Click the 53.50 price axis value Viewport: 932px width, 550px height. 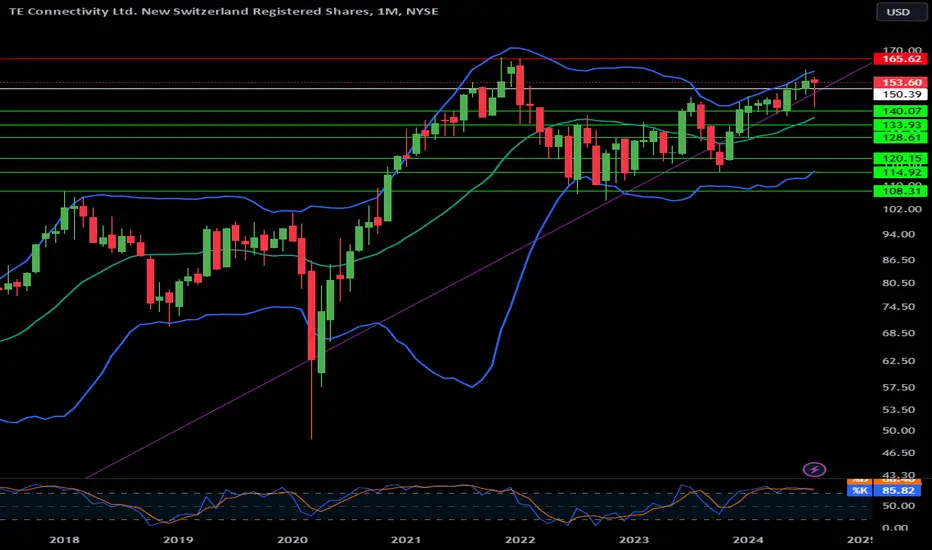click(898, 410)
